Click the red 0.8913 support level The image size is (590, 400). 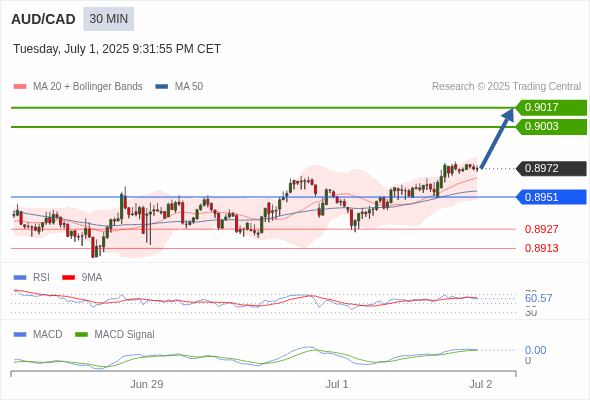pos(541,248)
